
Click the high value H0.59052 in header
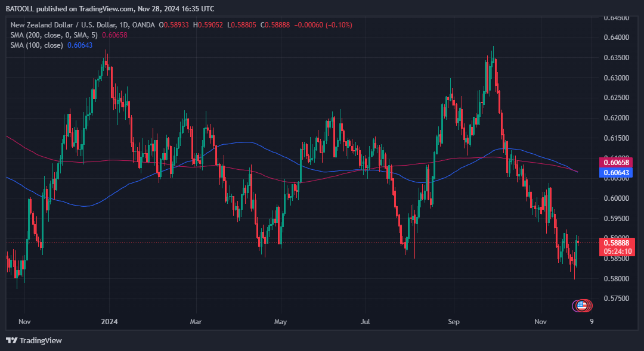click(208, 25)
